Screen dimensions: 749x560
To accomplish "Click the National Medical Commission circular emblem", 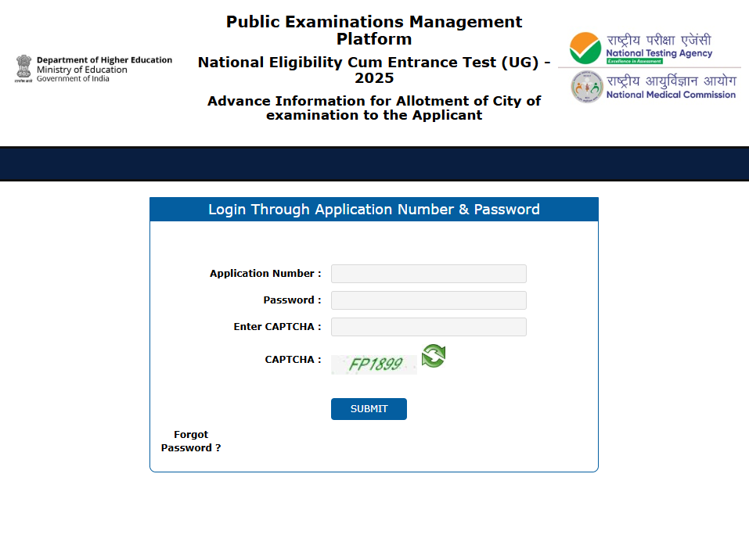I will pos(586,86).
